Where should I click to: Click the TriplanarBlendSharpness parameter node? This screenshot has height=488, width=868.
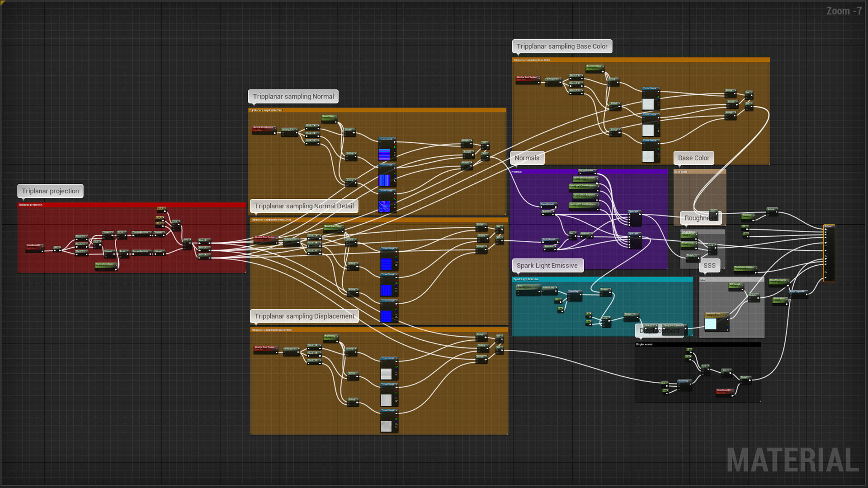tap(105, 266)
